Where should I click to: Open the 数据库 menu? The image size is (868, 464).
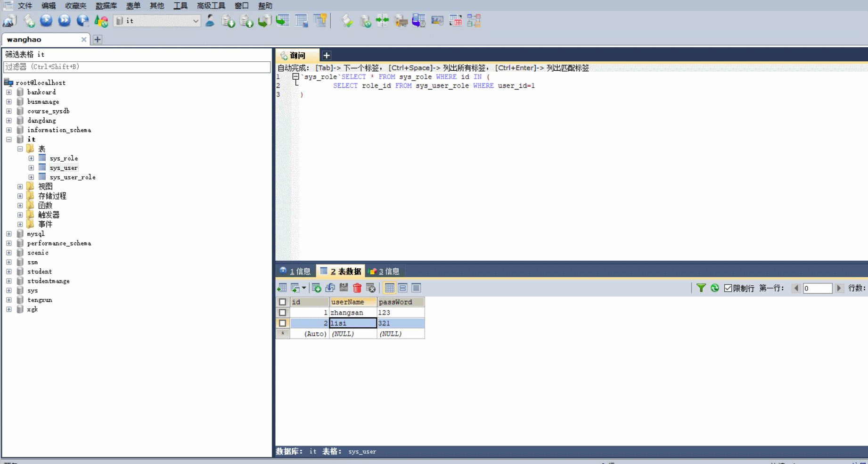click(106, 6)
